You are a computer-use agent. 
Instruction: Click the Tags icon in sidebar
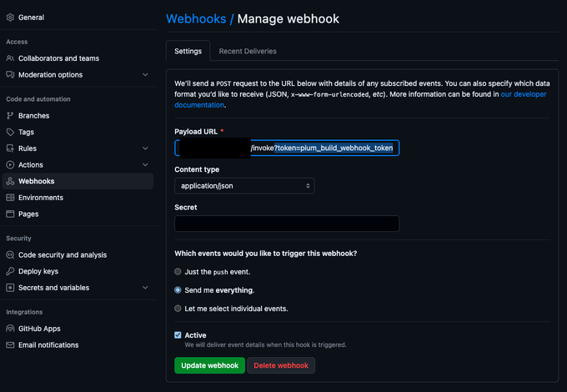10,132
